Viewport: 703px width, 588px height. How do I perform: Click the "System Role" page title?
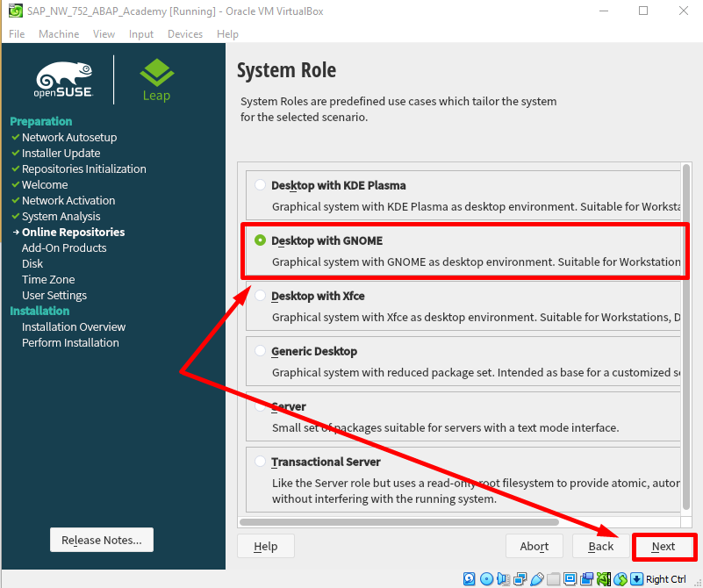[286, 70]
